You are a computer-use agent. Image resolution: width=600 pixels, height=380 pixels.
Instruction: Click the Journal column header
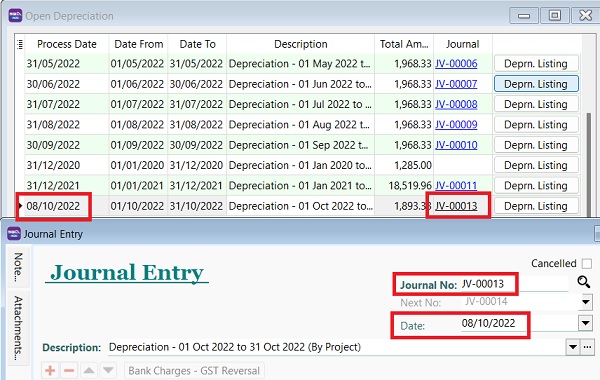click(x=463, y=44)
